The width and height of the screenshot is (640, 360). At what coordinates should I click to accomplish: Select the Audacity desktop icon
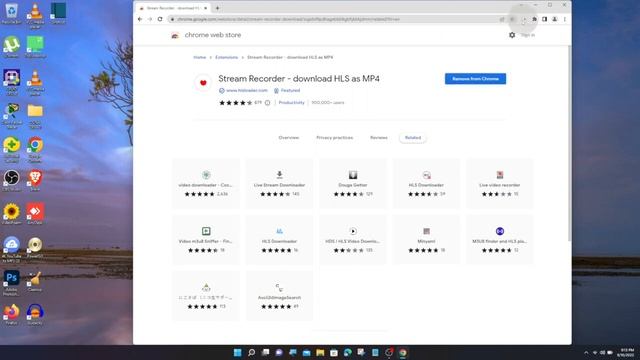click(35, 314)
